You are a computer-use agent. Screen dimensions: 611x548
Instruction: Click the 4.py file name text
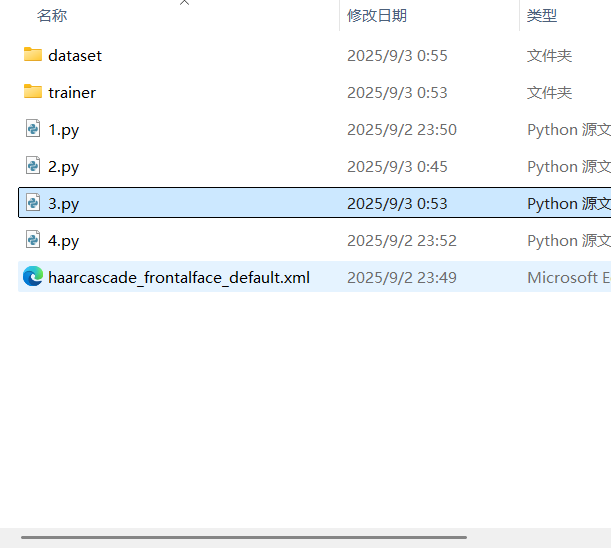(x=63, y=241)
